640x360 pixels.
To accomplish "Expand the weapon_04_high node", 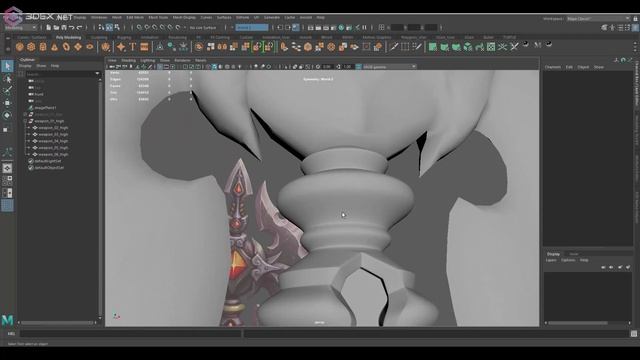I will 29,141.
